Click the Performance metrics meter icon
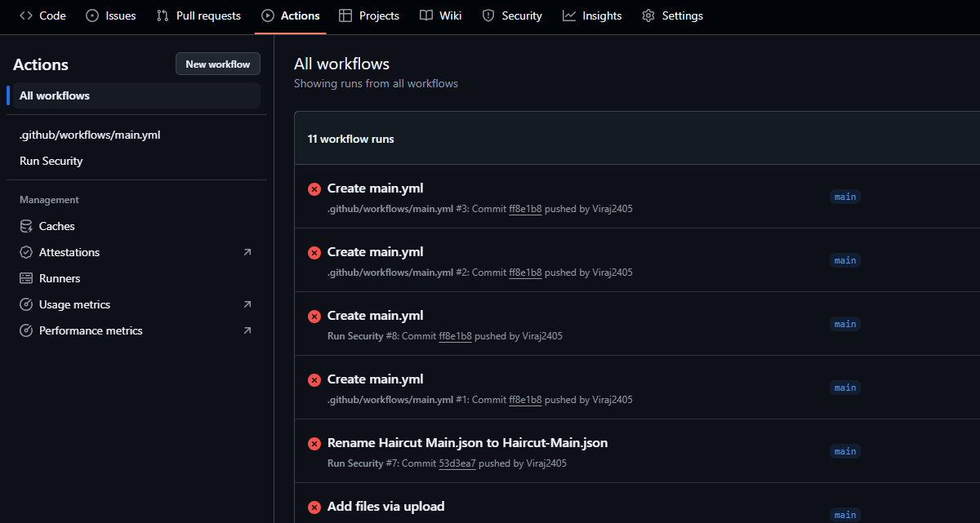The image size is (980, 523). pyautogui.click(x=25, y=330)
